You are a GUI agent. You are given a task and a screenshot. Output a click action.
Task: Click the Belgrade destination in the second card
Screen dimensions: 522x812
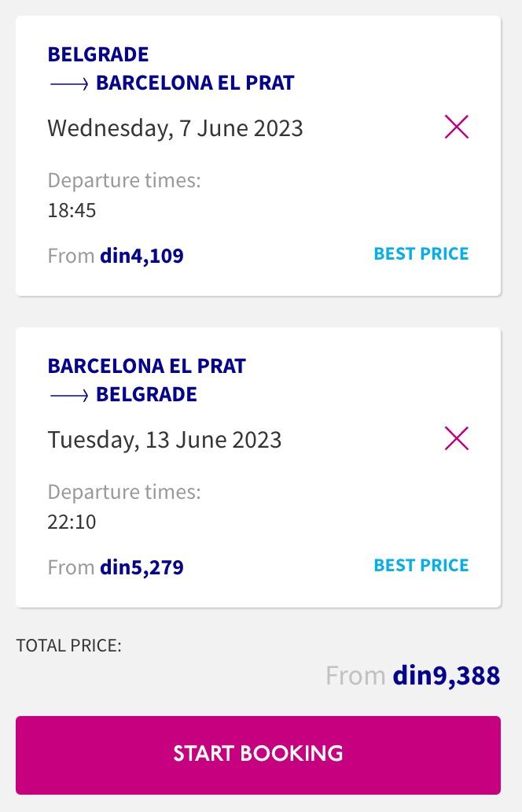146,394
